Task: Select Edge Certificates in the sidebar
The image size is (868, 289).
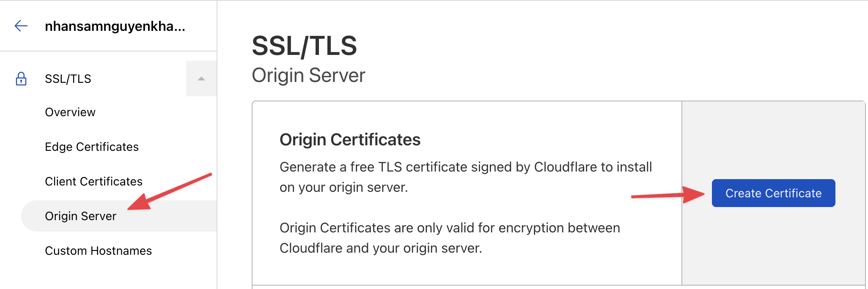Action: click(x=91, y=147)
